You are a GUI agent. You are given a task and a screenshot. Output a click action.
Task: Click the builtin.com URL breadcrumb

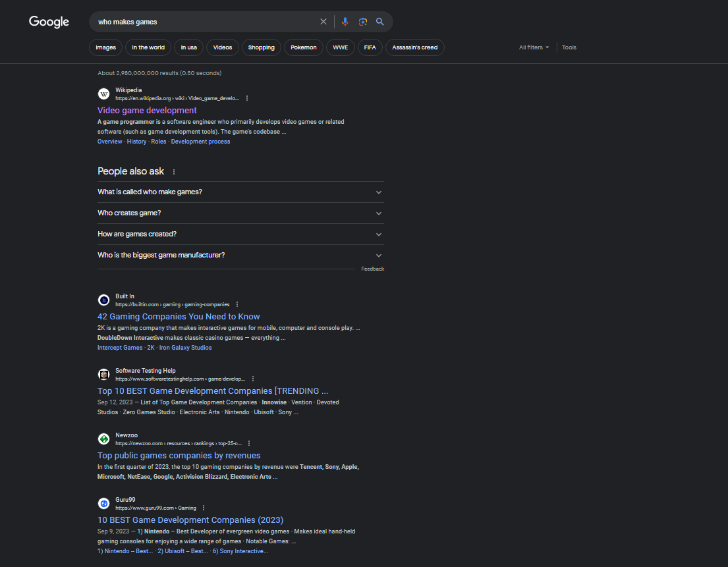coord(172,304)
